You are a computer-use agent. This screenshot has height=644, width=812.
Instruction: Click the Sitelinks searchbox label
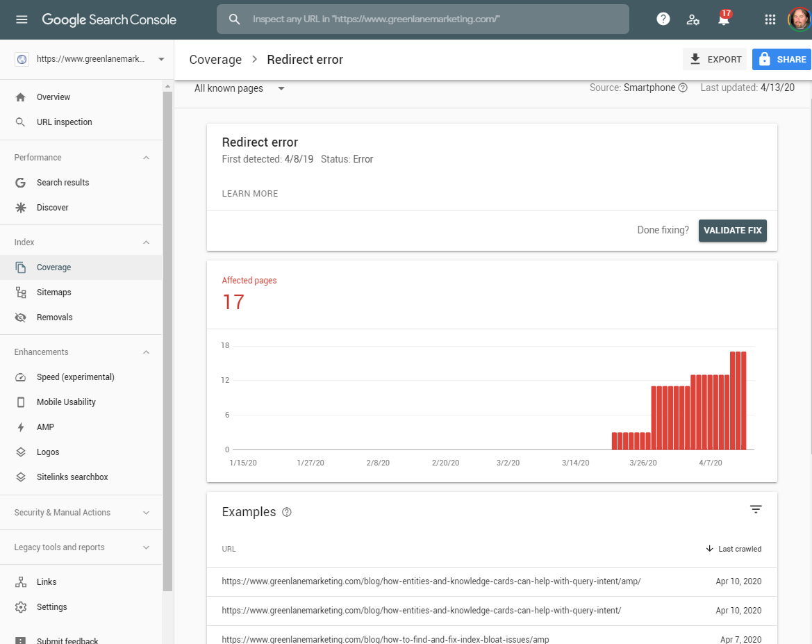pyautogui.click(x=72, y=477)
